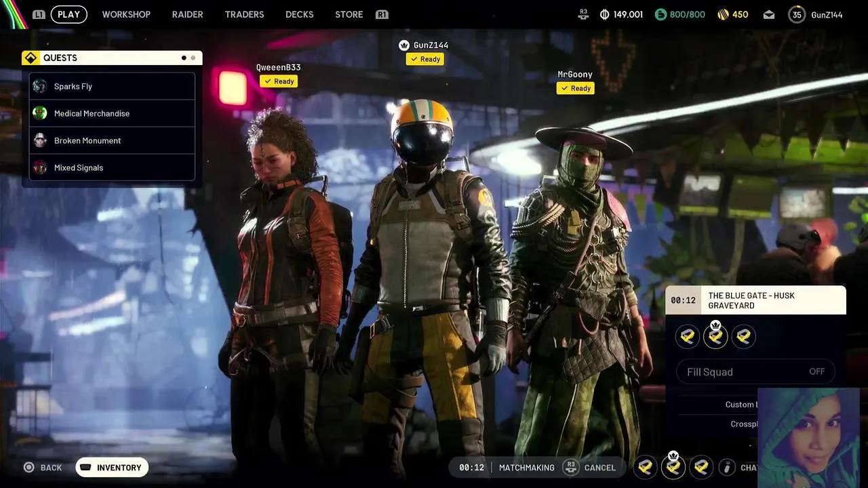This screenshot has height=488, width=868.
Task: Open the GunZ144 profile name in top bar
Action: coord(827,14)
